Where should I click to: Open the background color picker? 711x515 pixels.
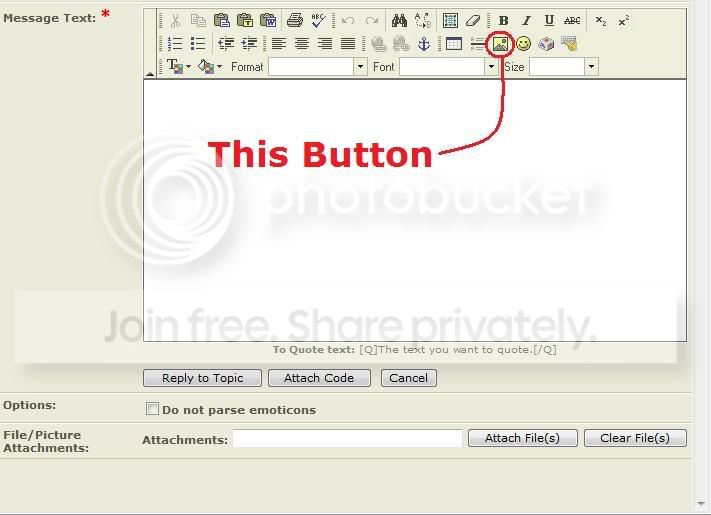tap(210, 67)
